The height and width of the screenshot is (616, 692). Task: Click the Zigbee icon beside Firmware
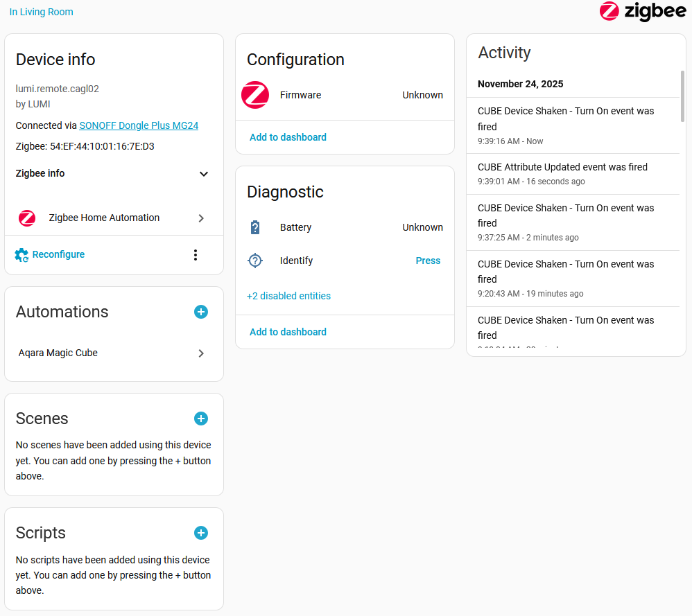[x=255, y=95]
